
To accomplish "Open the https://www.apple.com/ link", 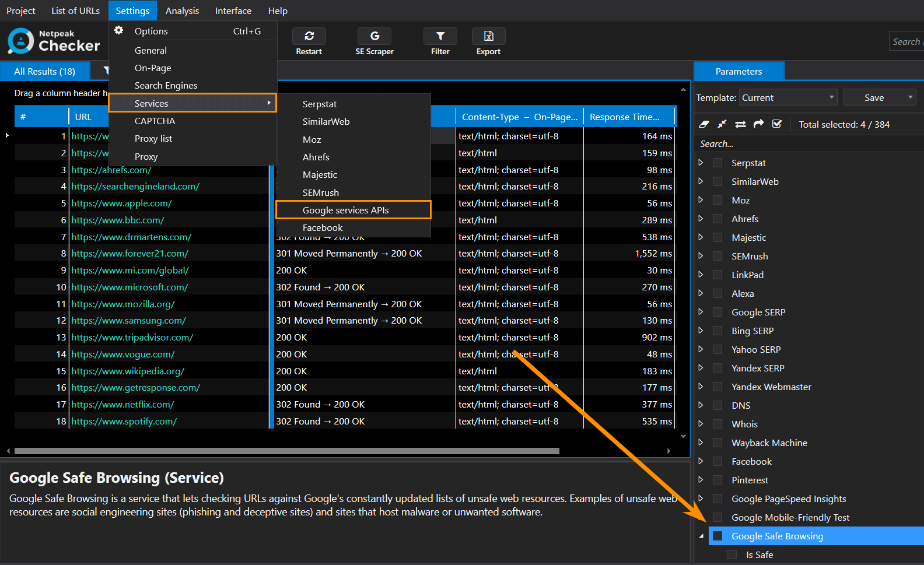I will [121, 203].
